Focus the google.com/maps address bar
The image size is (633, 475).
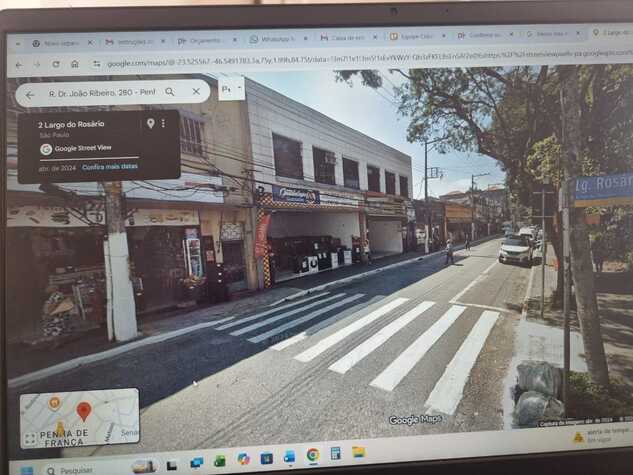point(363,59)
